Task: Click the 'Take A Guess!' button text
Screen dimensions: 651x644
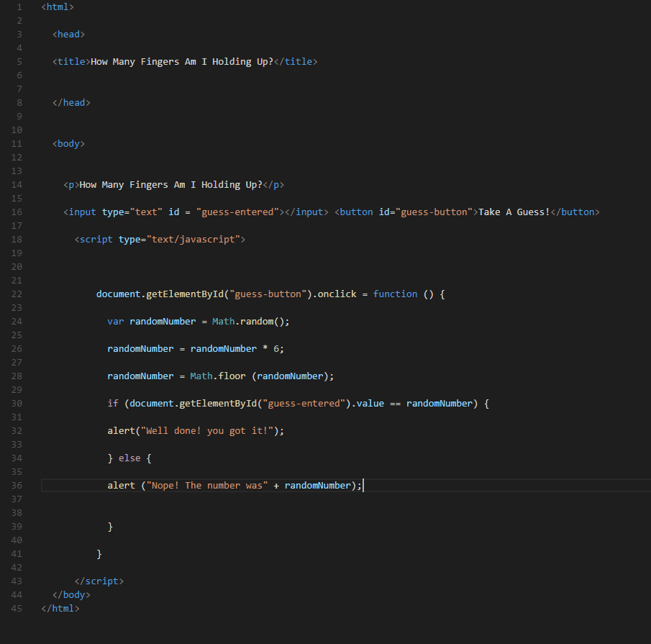Action: pyautogui.click(x=514, y=212)
